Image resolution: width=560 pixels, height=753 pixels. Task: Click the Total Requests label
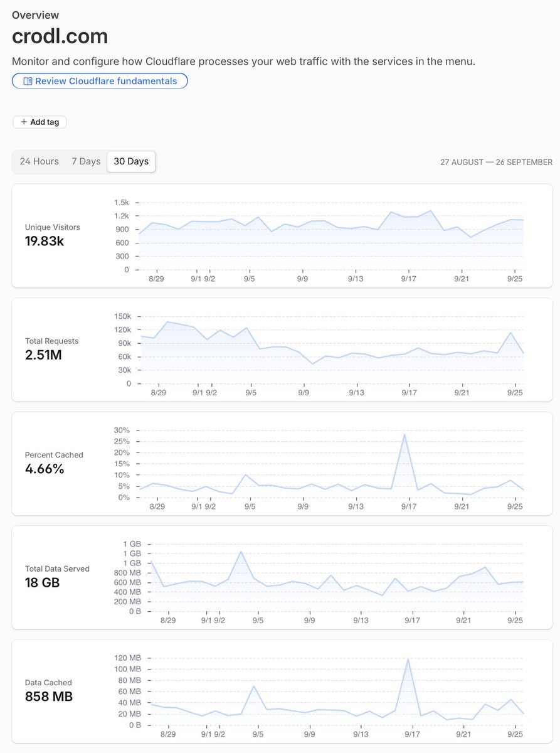coord(52,341)
